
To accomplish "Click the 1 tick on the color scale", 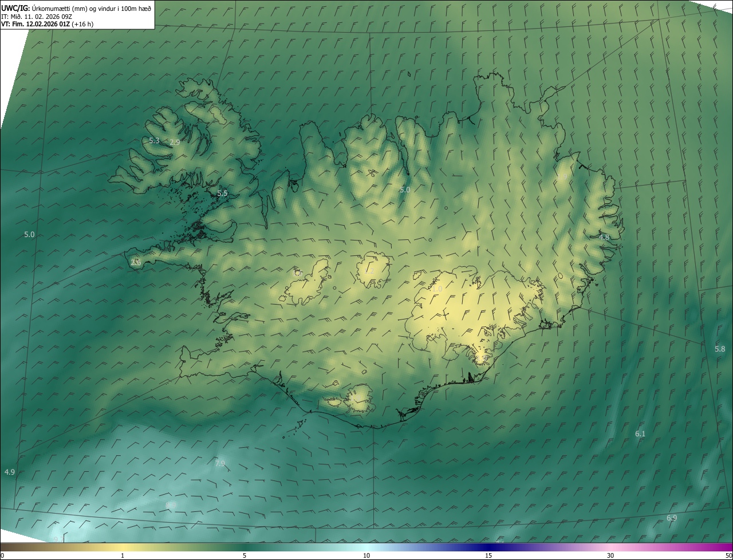I will pos(123,555).
